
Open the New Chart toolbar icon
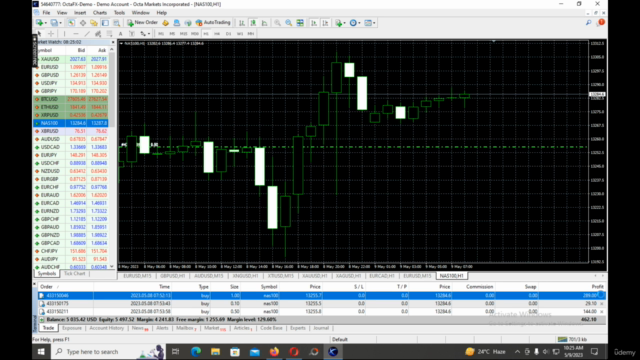tap(39, 23)
